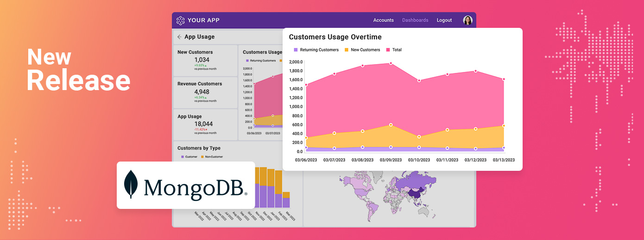
Task: Click the Customers by Type heading
Action: pos(199,148)
